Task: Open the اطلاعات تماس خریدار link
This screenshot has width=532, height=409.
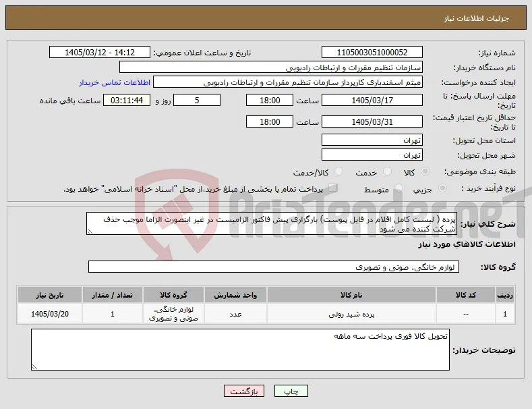Action: pos(115,82)
